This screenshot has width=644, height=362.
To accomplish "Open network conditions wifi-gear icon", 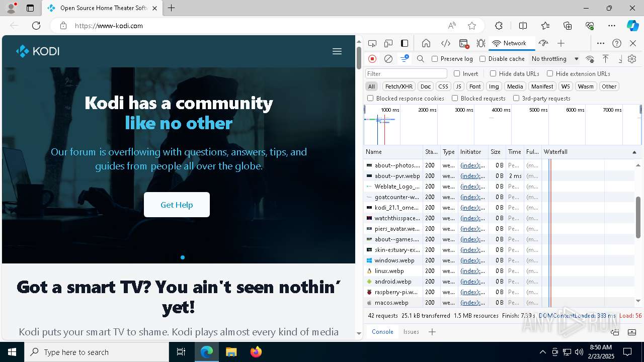I will click(590, 59).
